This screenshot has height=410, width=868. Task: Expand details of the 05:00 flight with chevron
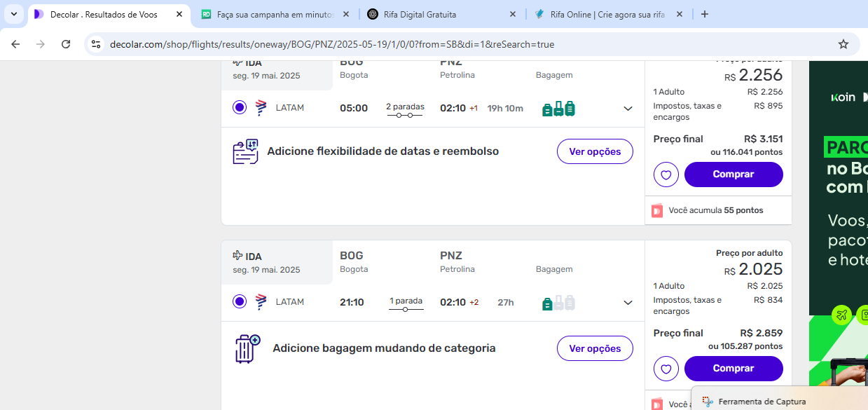(628, 109)
